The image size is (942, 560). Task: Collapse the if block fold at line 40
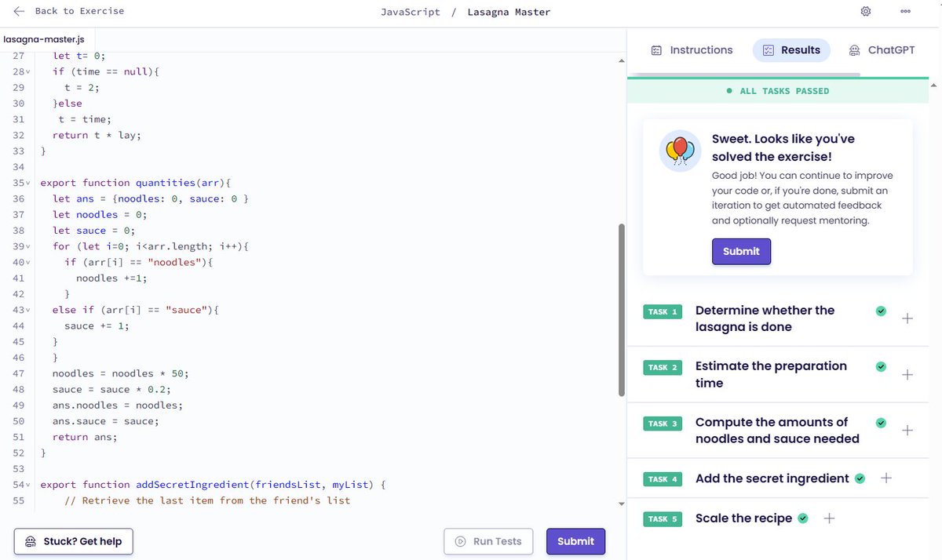(x=28, y=263)
